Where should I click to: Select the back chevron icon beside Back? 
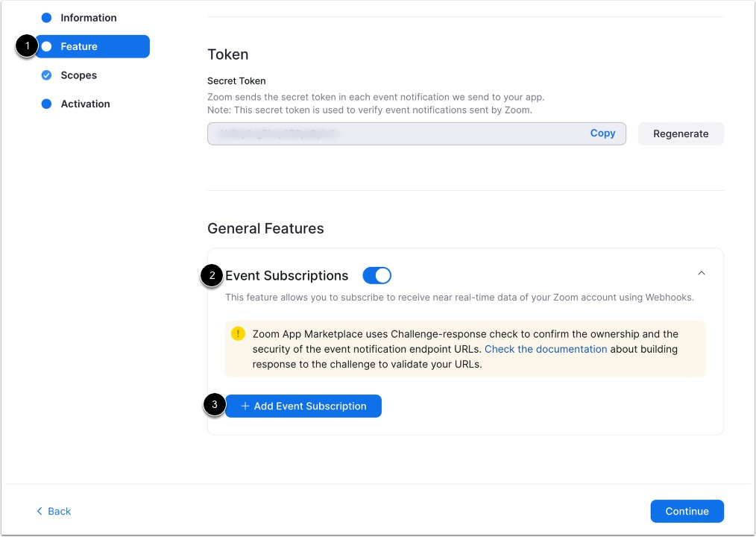(x=39, y=511)
